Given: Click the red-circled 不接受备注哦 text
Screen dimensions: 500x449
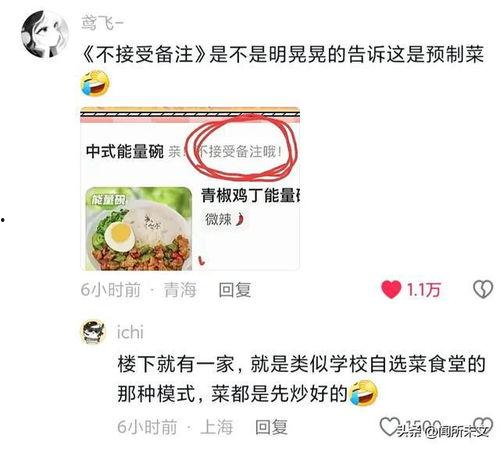Looking at the screenshot, I should point(239,152).
